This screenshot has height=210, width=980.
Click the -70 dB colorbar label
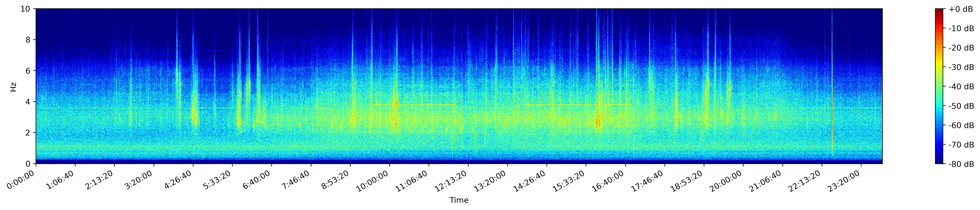click(961, 145)
